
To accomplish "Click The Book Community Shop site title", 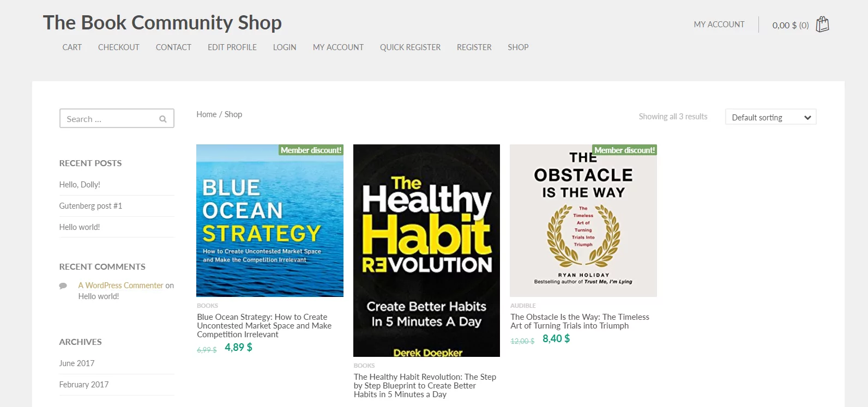I will click(162, 22).
